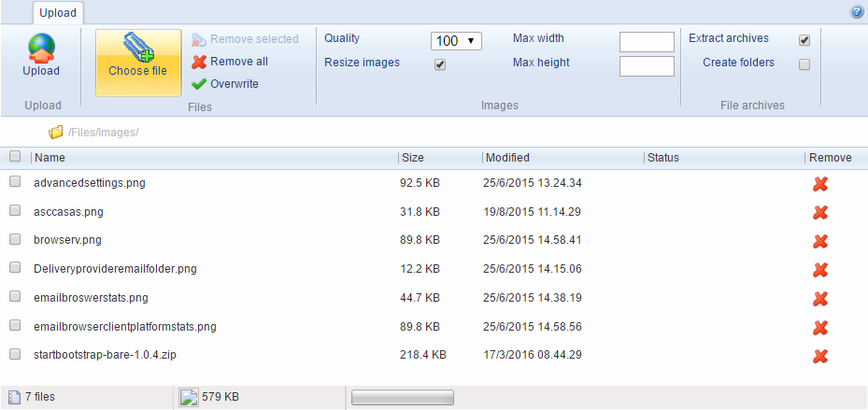This screenshot has height=410, width=868.
Task: Click the Modified column header
Action: click(x=507, y=158)
